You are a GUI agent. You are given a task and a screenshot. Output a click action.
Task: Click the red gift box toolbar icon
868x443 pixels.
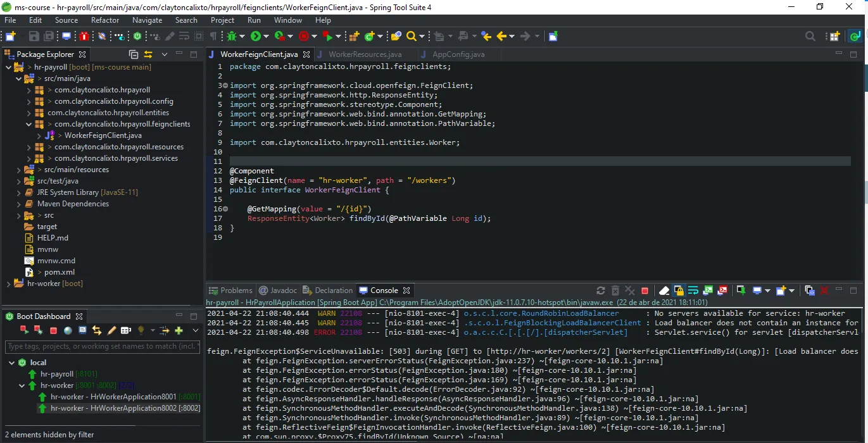[x=84, y=36]
